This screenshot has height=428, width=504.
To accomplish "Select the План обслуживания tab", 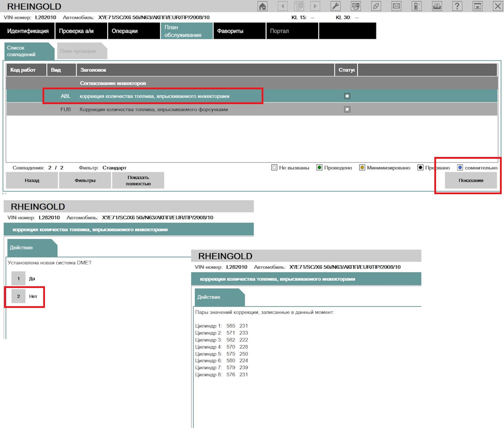I will pos(187,31).
